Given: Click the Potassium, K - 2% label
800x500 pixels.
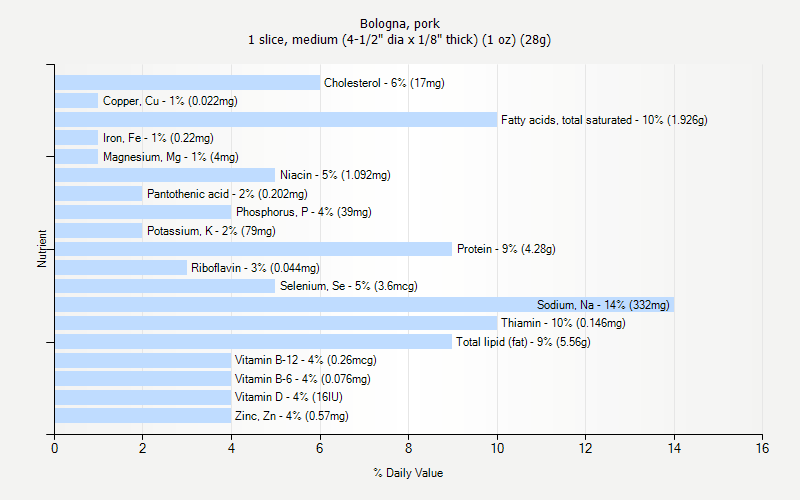Looking at the screenshot, I should 211,231.
